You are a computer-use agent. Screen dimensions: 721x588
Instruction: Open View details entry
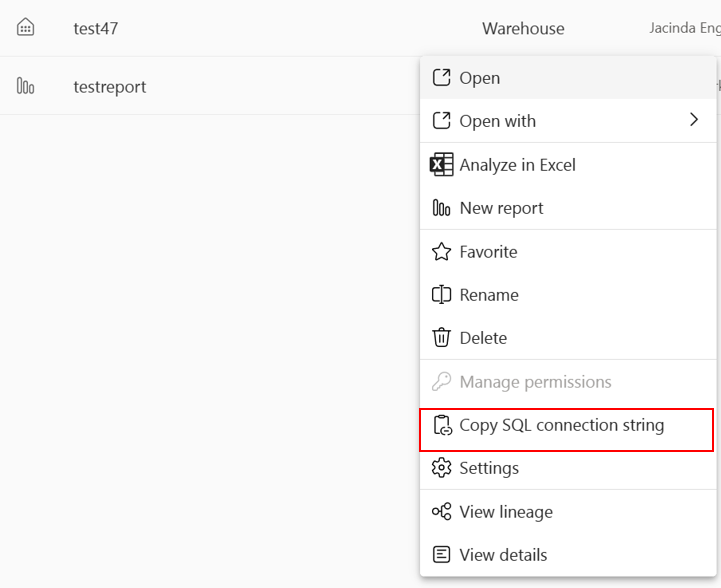[503, 555]
